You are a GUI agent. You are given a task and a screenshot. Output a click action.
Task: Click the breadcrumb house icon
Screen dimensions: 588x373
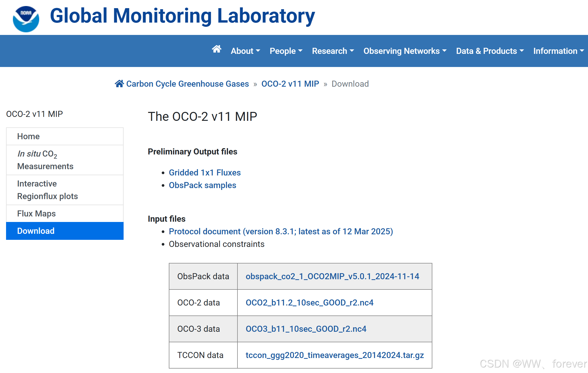(119, 84)
